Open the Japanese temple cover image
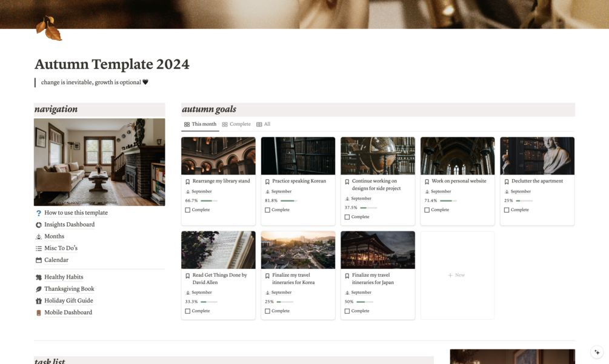Viewport: 609px width, 364px height. pyautogui.click(x=378, y=250)
